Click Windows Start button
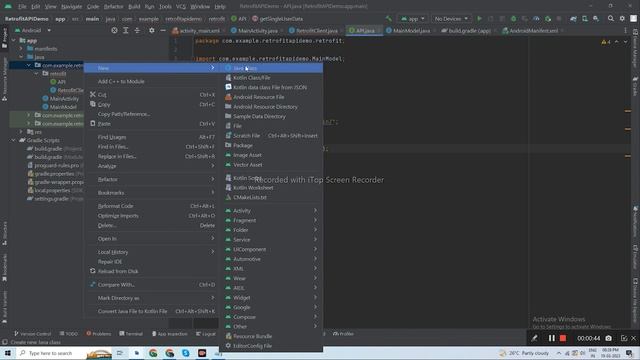Viewport: 640px width, 360px height. click(x=8, y=353)
